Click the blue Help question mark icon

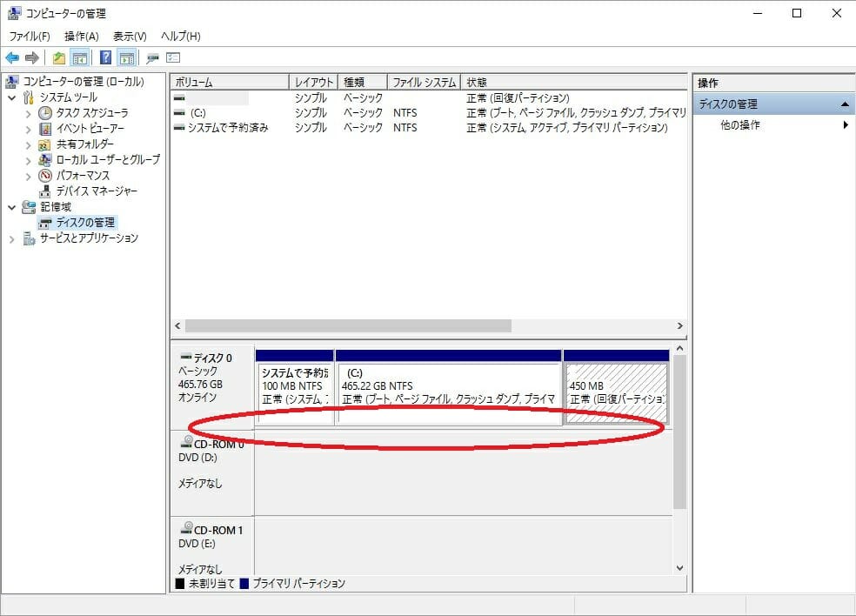[105, 58]
